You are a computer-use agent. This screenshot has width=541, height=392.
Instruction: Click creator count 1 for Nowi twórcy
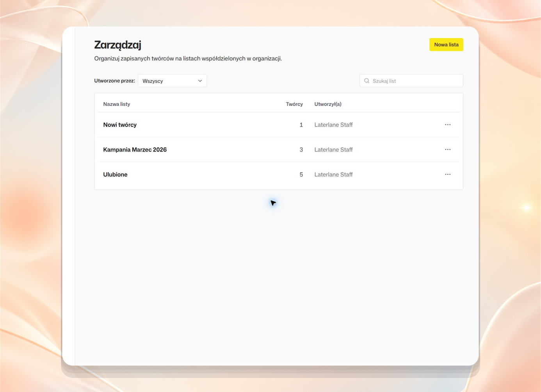tap(301, 125)
